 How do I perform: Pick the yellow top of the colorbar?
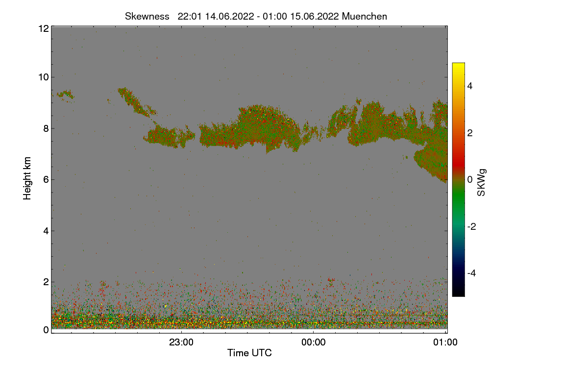click(458, 67)
